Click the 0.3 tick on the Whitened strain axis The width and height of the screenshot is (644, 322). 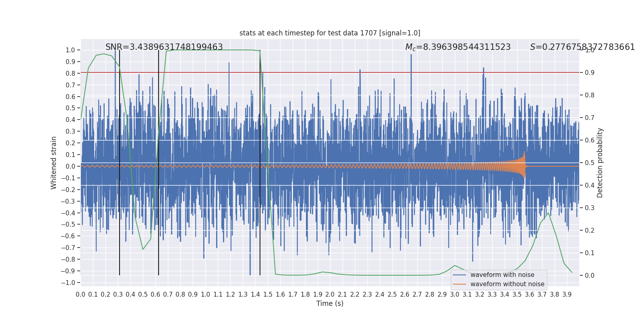[x=70, y=132]
